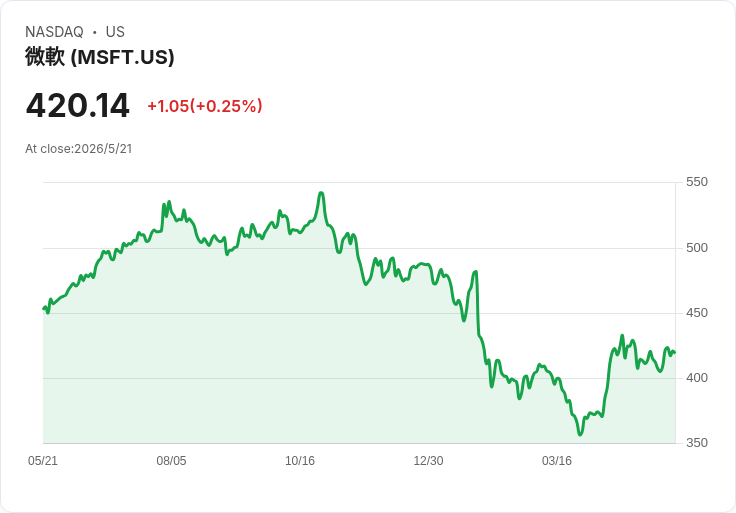Screen dimensions: 736x513
Task: Click the latest data point at chart's end
Action: click(675, 352)
